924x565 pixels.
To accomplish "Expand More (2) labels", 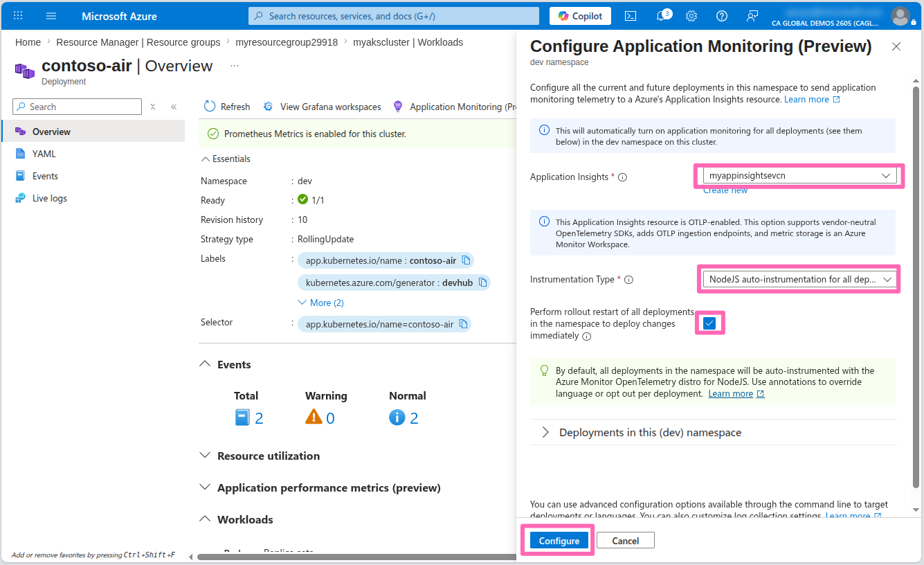I will pyautogui.click(x=320, y=303).
